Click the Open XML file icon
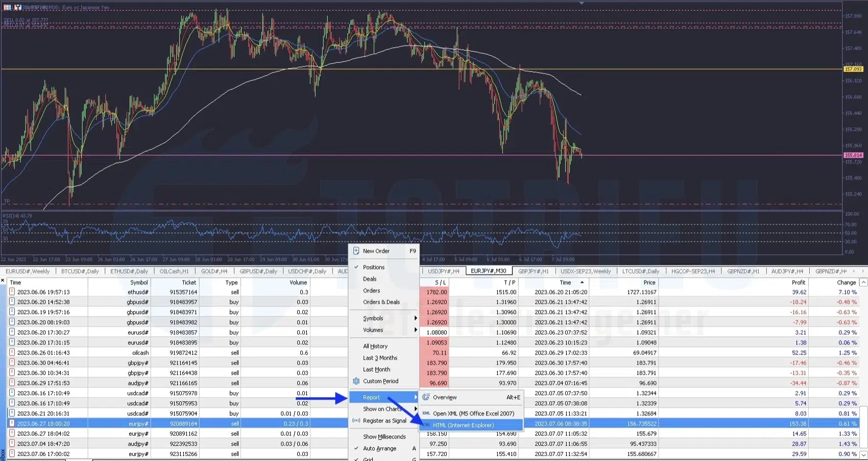This screenshot has width=868, height=461. 426,414
